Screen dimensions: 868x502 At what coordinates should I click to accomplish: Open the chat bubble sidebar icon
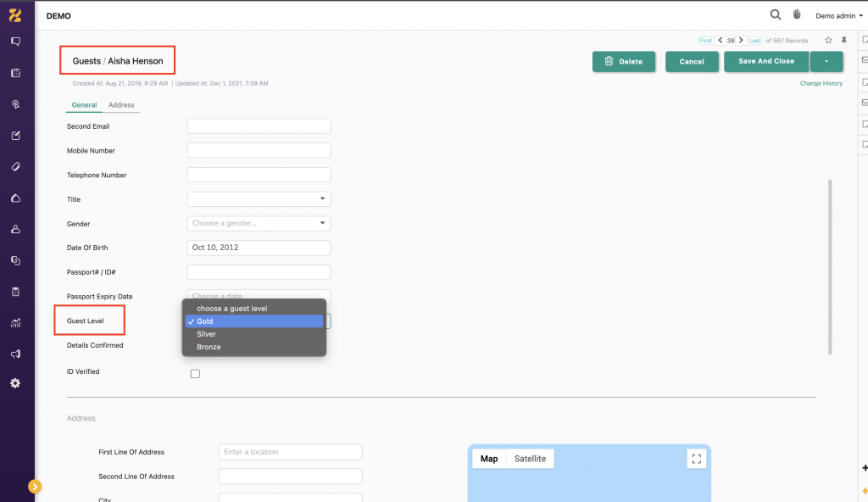pos(15,42)
